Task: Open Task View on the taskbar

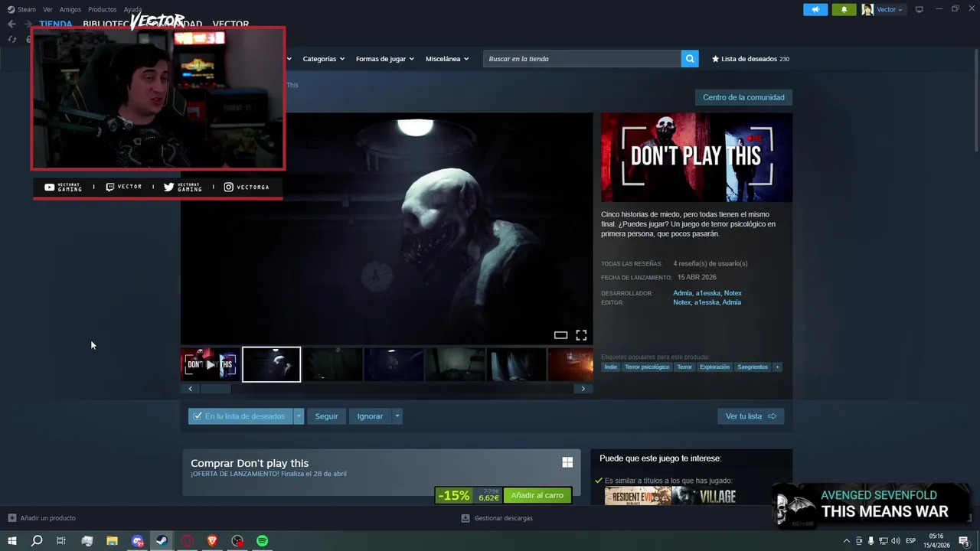Action: [x=61, y=540]
